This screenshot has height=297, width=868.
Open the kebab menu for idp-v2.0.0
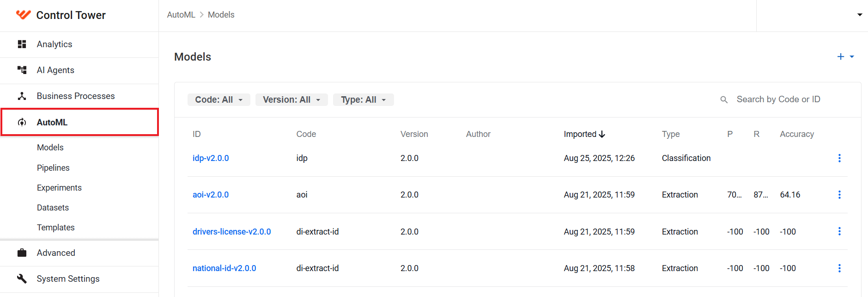coord(839,158)
